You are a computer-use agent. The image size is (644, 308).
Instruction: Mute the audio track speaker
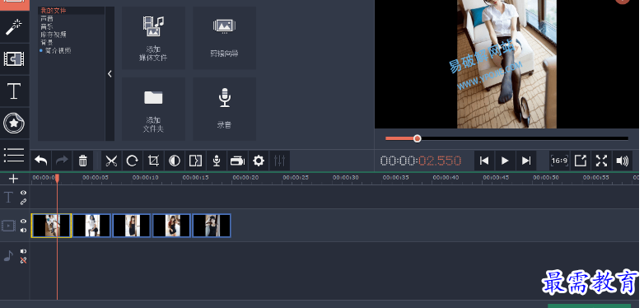[x=23, y=251]
